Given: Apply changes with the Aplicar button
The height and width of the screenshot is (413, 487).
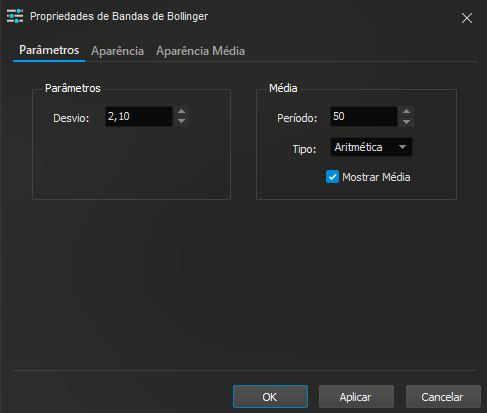Looking at the screenshot, I should click(x=356, y=397).
